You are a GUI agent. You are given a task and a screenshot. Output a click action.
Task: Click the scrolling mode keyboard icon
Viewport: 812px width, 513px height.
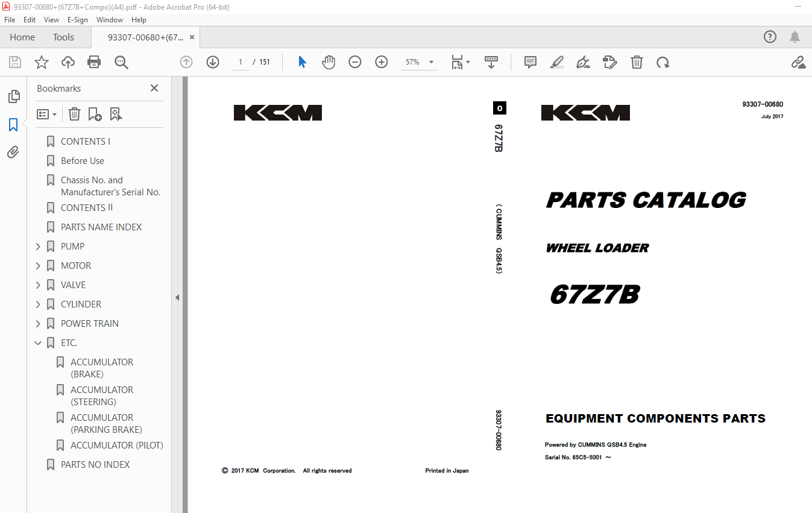click(491, 62)
